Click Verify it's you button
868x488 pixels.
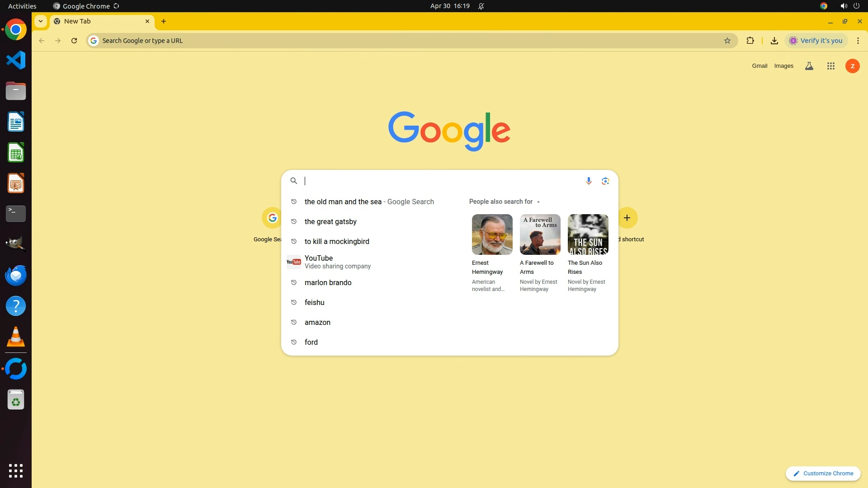816,41
